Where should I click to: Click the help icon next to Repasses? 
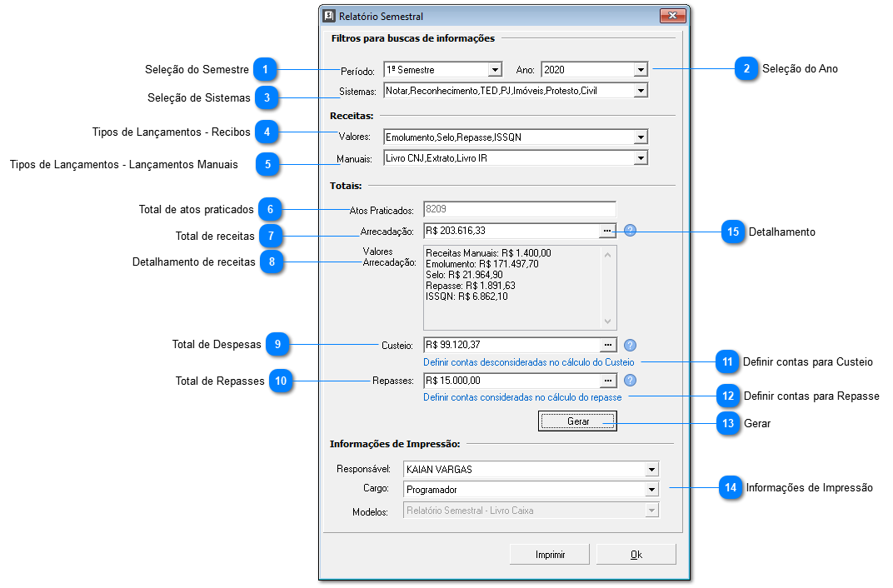pyautogui.click(x=630, y=381)
